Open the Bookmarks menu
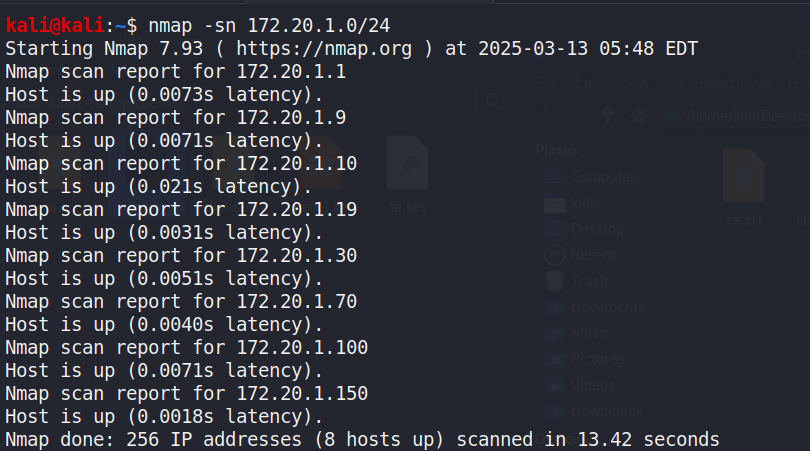This screenshot has width=810, height=451. click(736, 83)
